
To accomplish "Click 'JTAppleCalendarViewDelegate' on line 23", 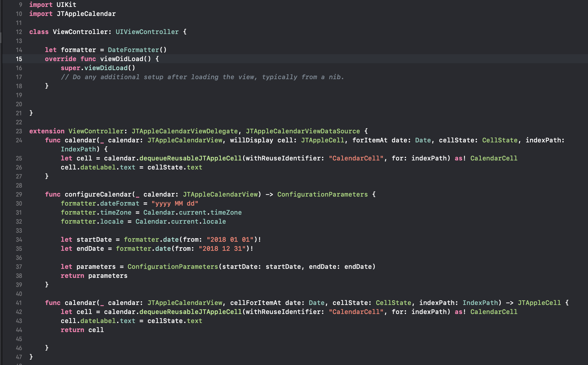I will click(185, 131).
